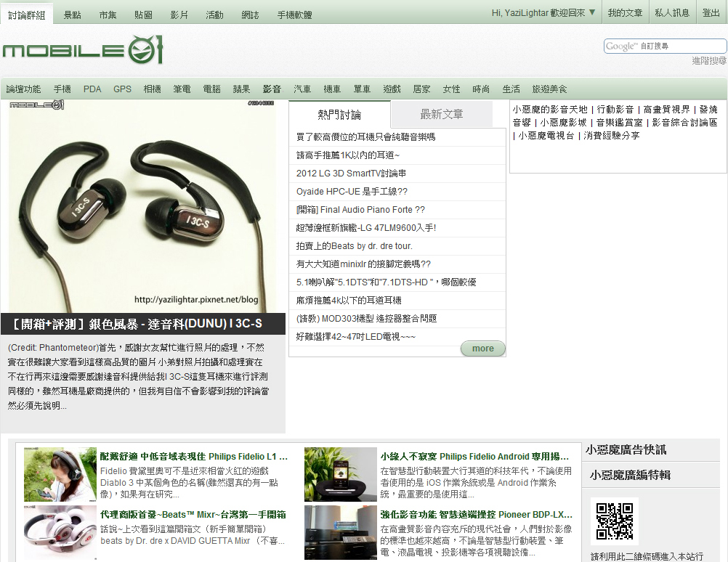728x562 pixels.
Task: Open the DUNU I 3C-S earphone feature image
Action: coord(142,206)
